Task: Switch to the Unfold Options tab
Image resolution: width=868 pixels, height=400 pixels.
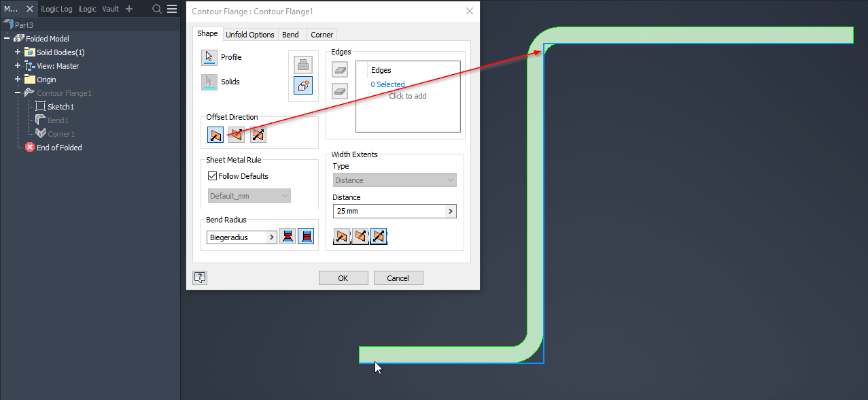Action: 250,34
